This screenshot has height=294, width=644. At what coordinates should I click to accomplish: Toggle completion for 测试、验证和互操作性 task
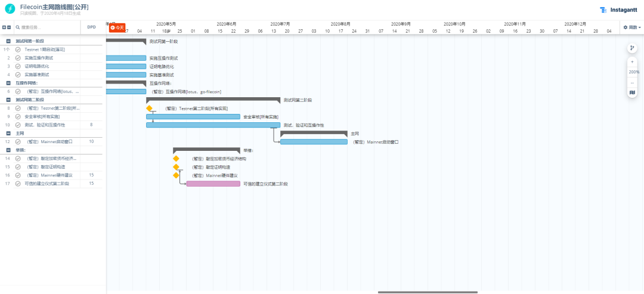[18, 125]
